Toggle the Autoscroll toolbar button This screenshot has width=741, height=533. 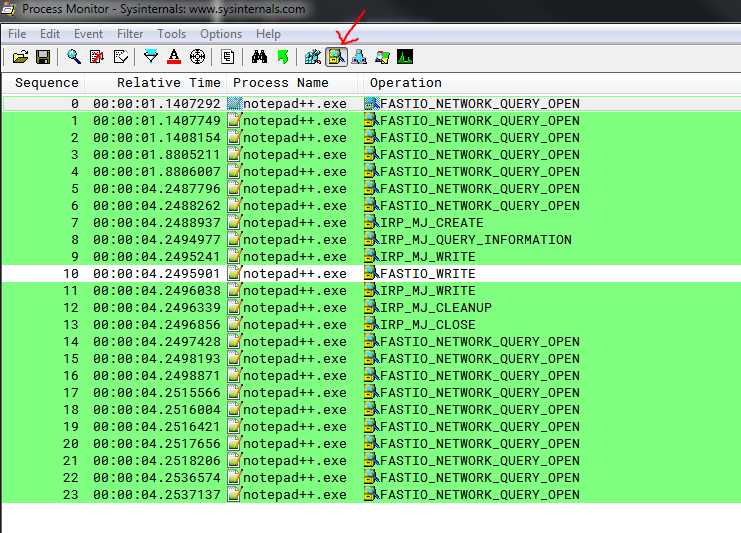(x=97, y=57)
